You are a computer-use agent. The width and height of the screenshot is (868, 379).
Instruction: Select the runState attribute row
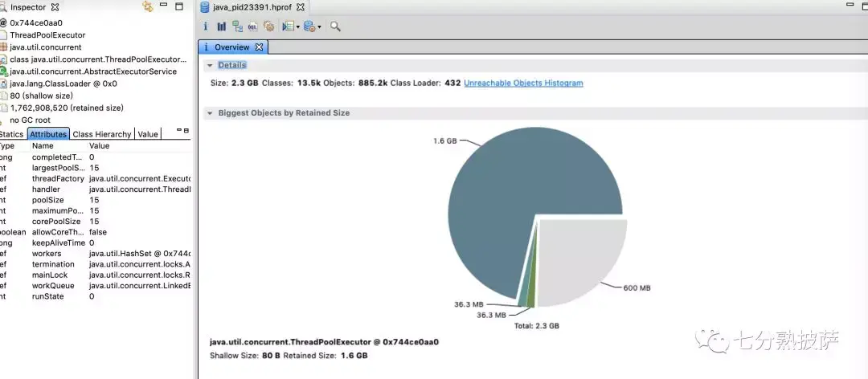[95, 296]
